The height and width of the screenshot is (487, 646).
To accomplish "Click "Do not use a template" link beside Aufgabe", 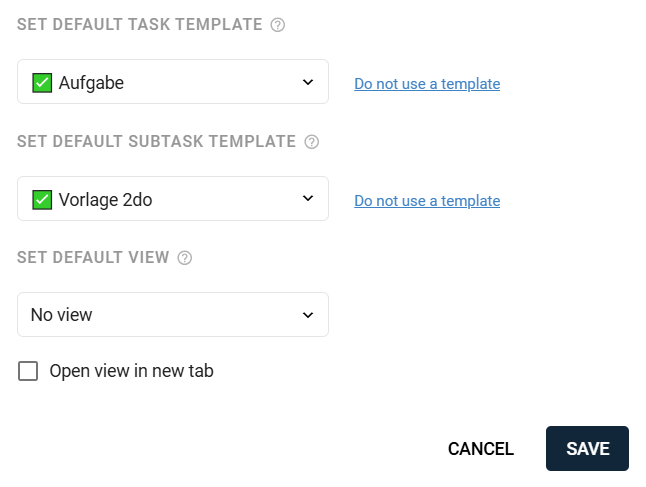I will [427, 84].
